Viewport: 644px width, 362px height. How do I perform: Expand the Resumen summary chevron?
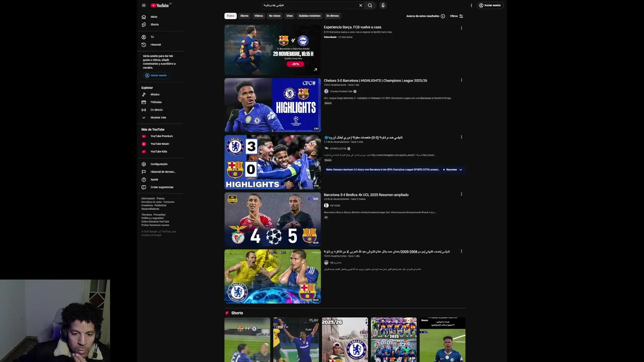(460, 170)
